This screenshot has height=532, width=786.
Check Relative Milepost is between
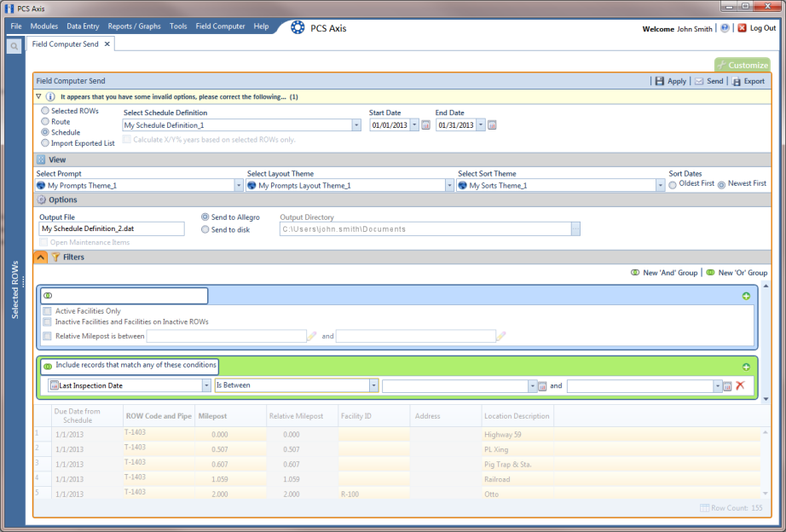47,336
